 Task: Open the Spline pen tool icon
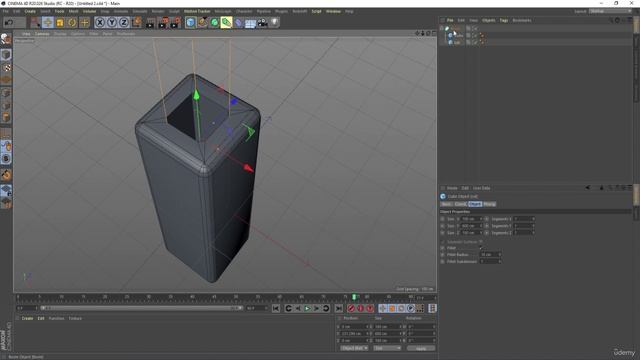pos(202,22)
